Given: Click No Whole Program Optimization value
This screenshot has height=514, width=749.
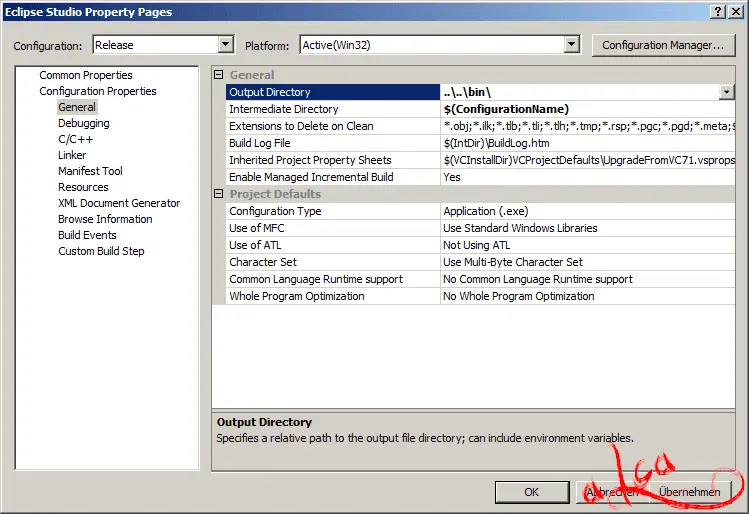Looking at the screenshot, I should [x=588, y=296].
